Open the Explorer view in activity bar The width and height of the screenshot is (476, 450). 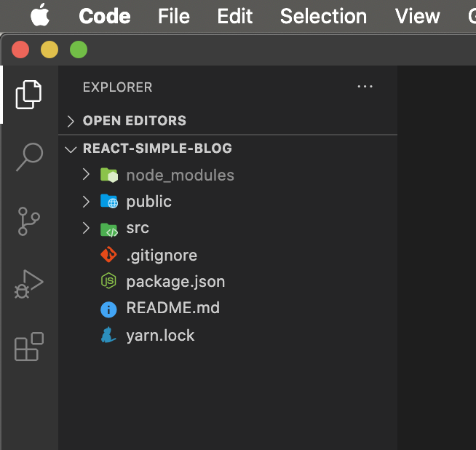(x=28, y=95)
